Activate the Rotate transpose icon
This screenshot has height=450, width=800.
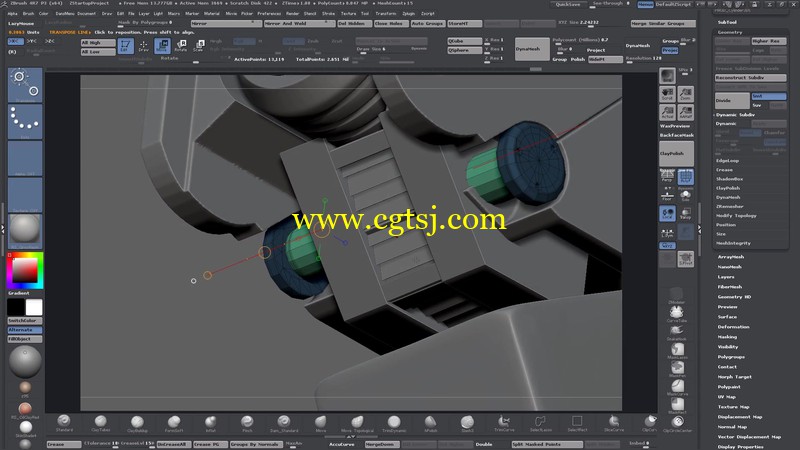(x=181, y=46)
